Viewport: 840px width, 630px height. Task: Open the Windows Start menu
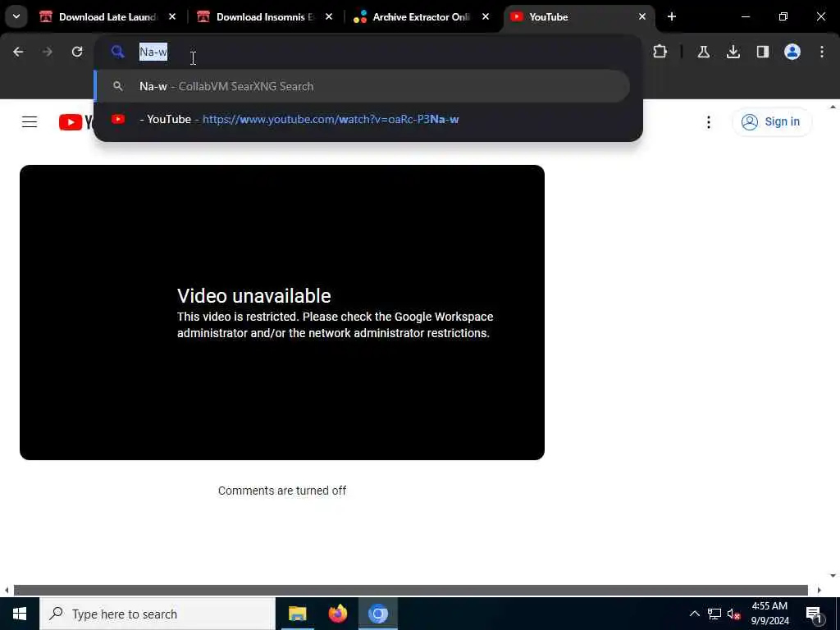pyautogui.click(x=20, y=614)
